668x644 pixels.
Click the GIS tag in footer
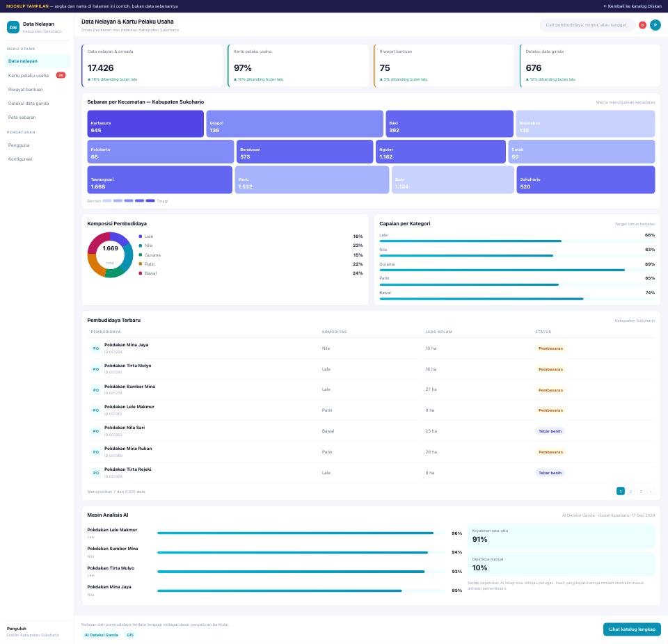(130, 635)
